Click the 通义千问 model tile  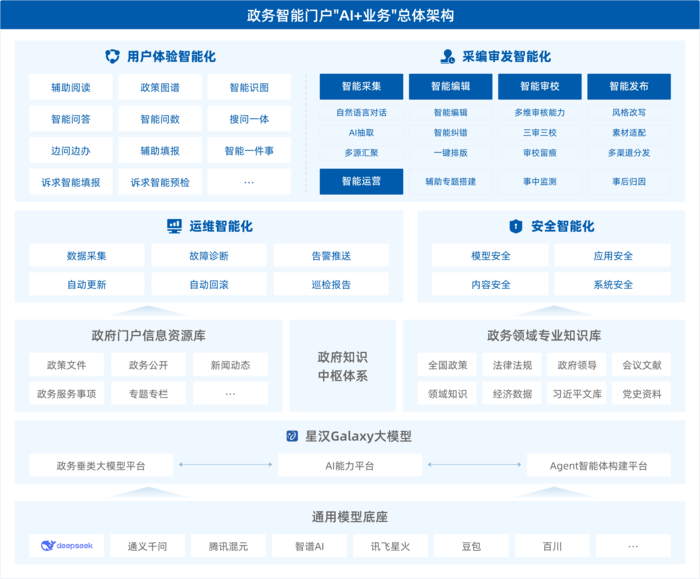147,546
